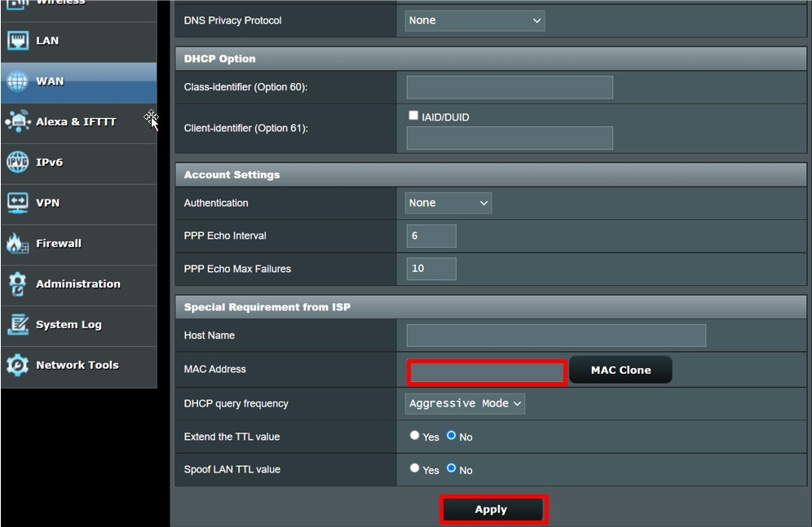The image size is (812, 527).
Task: Click the IPv6 sidebar icon
Action: click(x=17, y=162)
